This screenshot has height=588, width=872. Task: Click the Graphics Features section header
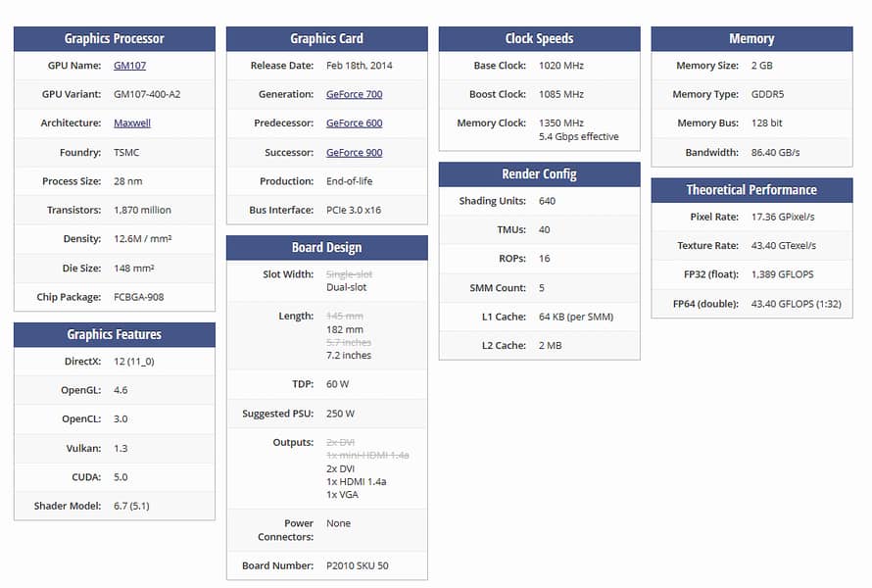click(x=115, y=334)
